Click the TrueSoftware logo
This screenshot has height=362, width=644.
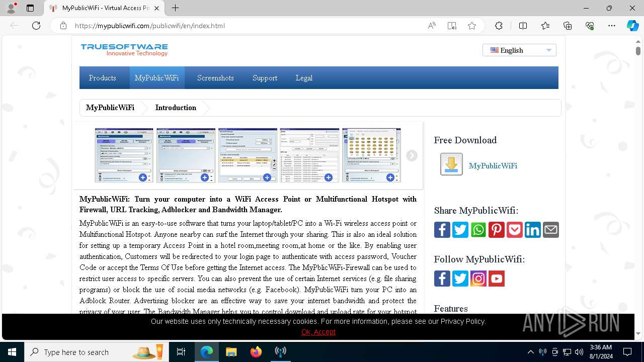pyautogui.click(x=124, y=49)
